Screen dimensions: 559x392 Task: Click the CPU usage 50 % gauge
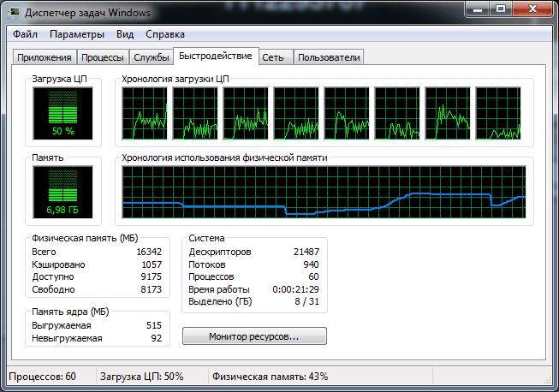62,113
